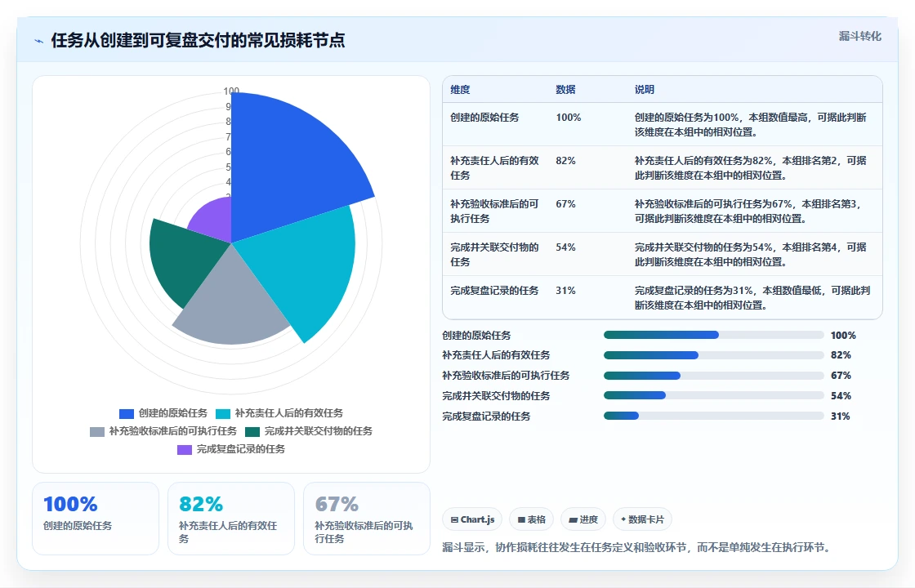915x588 pixels.
Task: Click the description mentioning 本组数值最高
Action: pos(751,124)
